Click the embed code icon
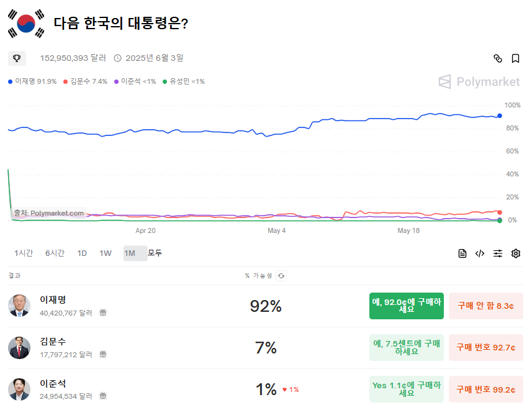The height and width of the screenshot is (410, 532). click(480, 253)
